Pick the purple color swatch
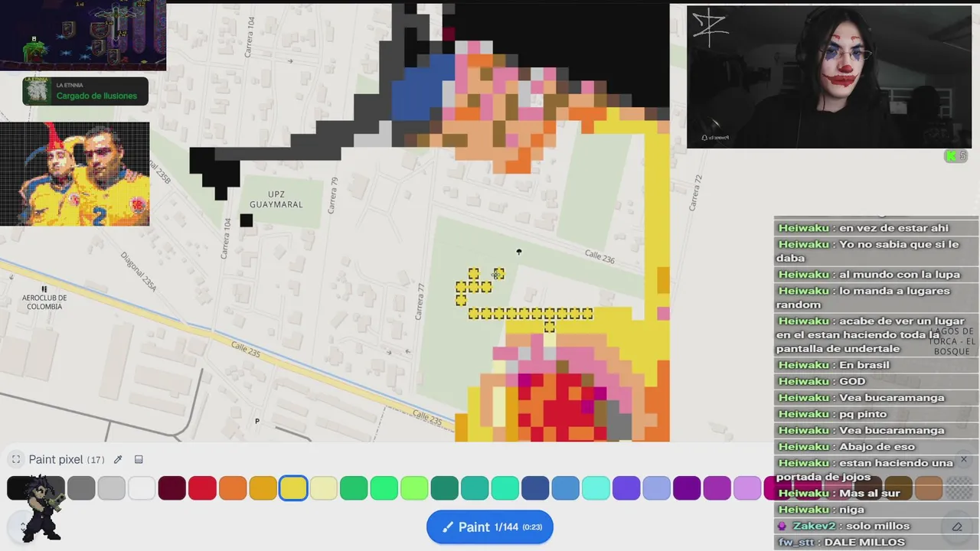This screenshot has width=980, height=551. (717, 488)
